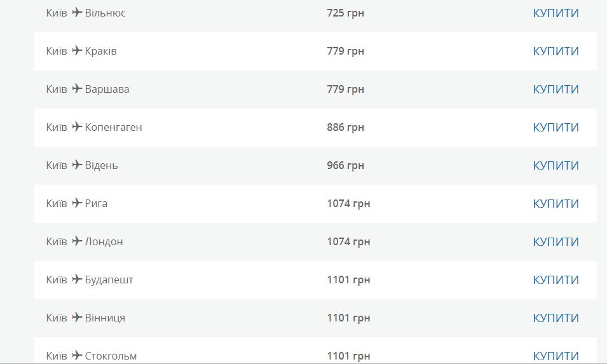
Task: Buy the Київ to Вільнюс ticket
Action: click(x=556, y=13)
